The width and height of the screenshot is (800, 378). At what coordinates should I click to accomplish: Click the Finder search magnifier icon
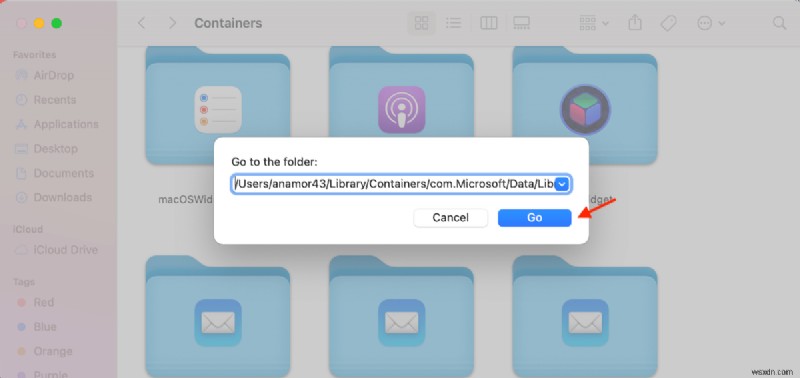[779, 23]
